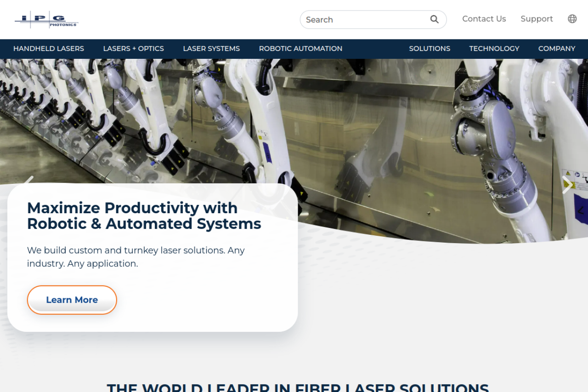The width and height of the screenshot is (588, 392).
Task: Go to the previous carousel slide
Action: pos(28,180)
